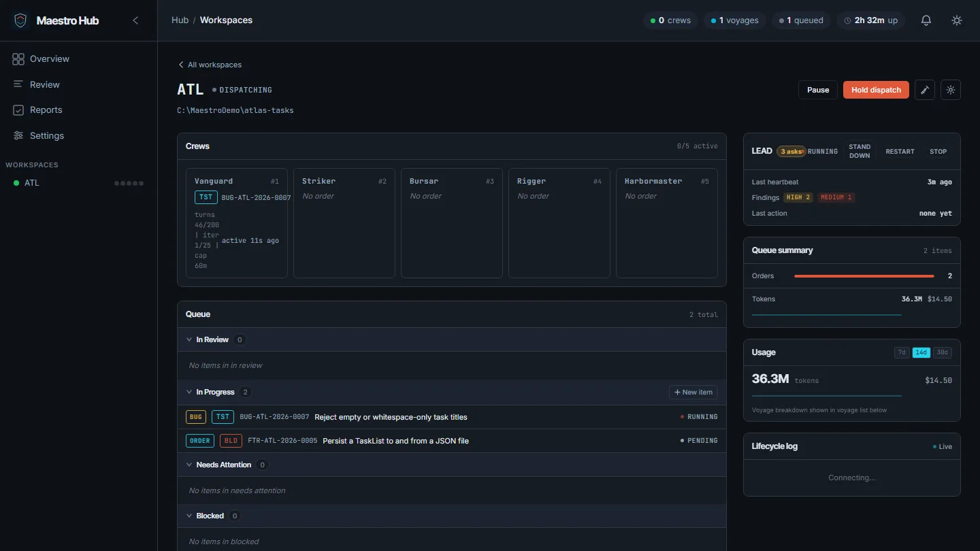Image resolution: width=980 pixels, height=551 pixels.
Task: Click the Hub breadcrumb
Action: (x=180, y=20)
